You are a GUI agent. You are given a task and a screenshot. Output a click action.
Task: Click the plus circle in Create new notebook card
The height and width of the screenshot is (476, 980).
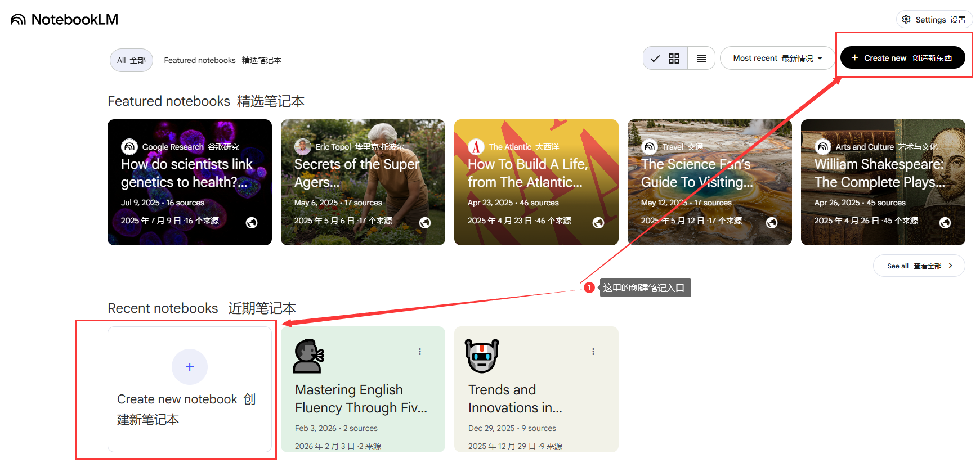coord(190,367)
